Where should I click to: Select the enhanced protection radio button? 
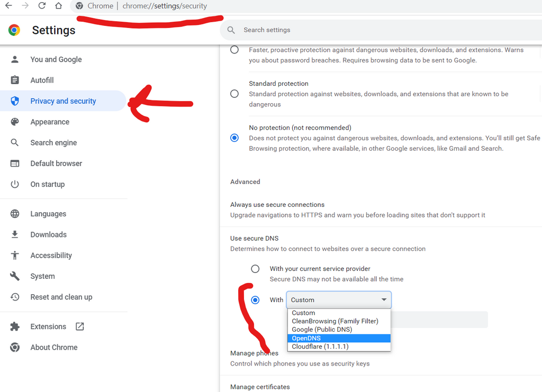pos(234,50)
